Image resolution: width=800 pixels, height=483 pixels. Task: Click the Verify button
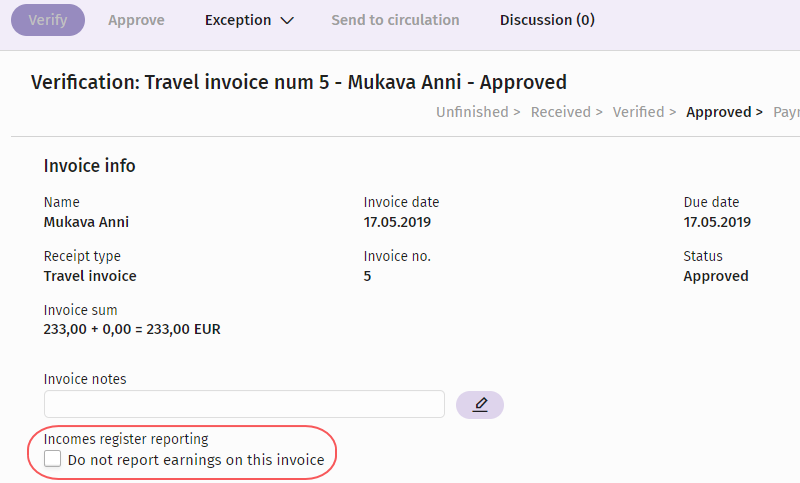48,20
